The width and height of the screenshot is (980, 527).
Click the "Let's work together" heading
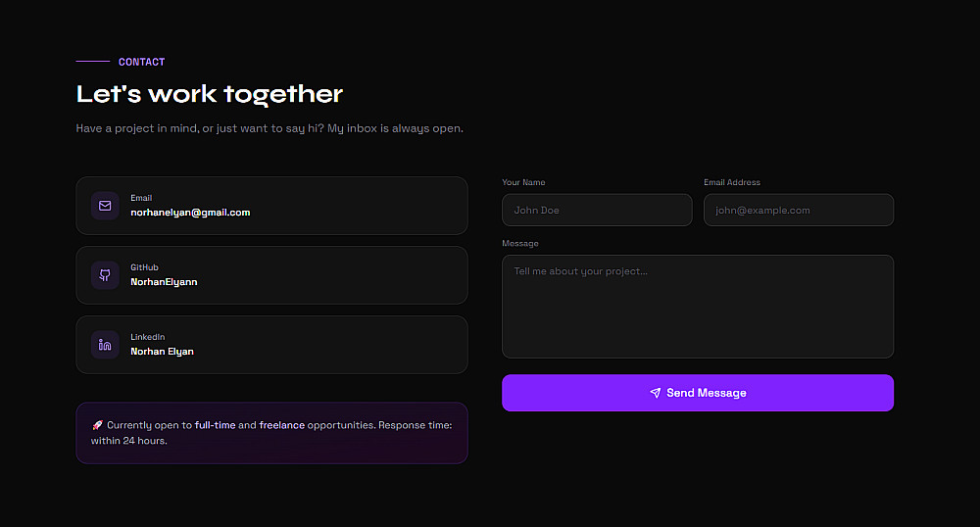[210, 94]
